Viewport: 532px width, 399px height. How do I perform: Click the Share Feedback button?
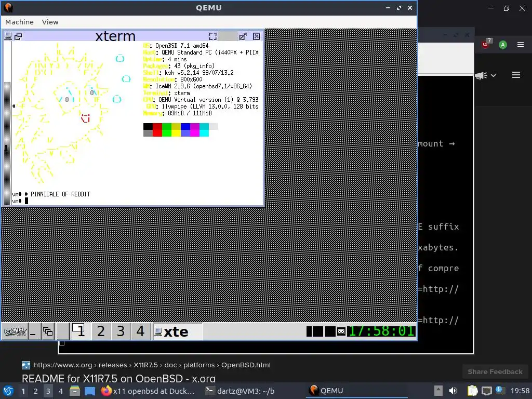[x=495, y=372]
